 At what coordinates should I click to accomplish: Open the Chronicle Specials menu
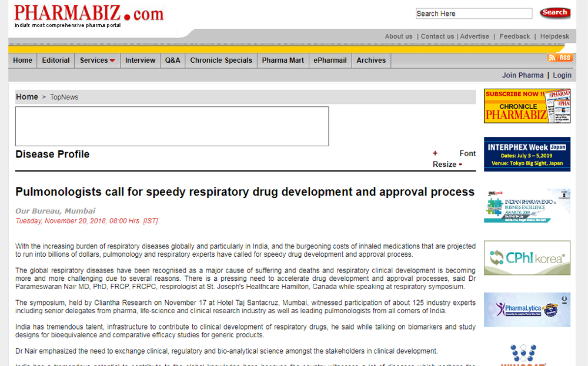[221, 61]
